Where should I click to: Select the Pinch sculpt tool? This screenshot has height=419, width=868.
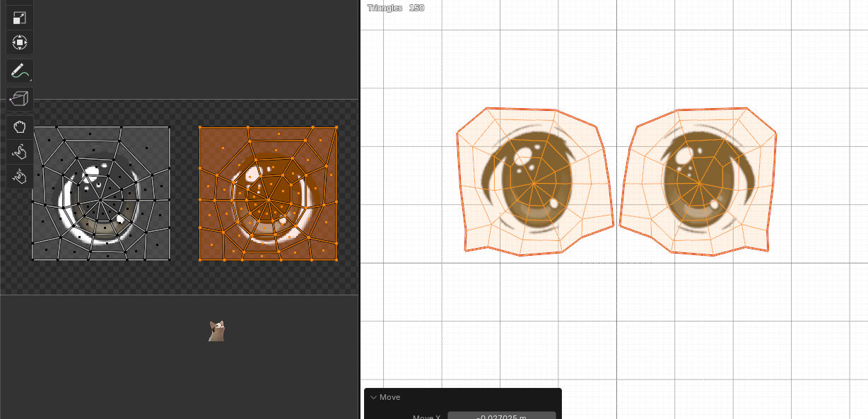click(20, 175)
